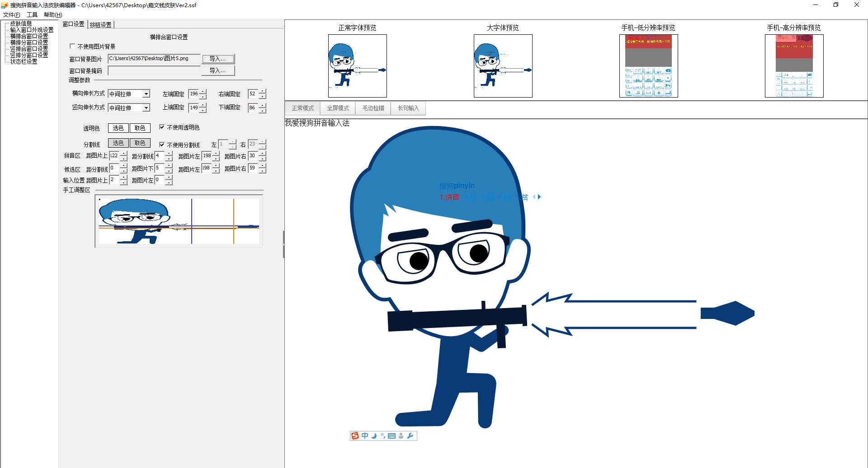Open the 横向伸长方式 dropdown
The height and width of the screenshot is (468, 868).
click(146, 94)
